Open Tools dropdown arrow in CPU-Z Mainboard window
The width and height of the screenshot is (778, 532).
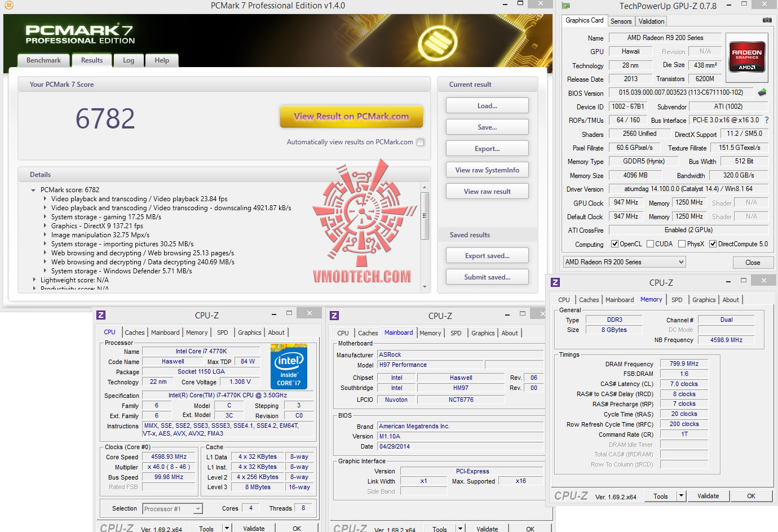point(460,529)
